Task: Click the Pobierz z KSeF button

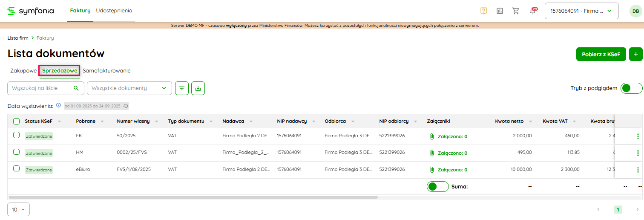Action: click(601, 54)
